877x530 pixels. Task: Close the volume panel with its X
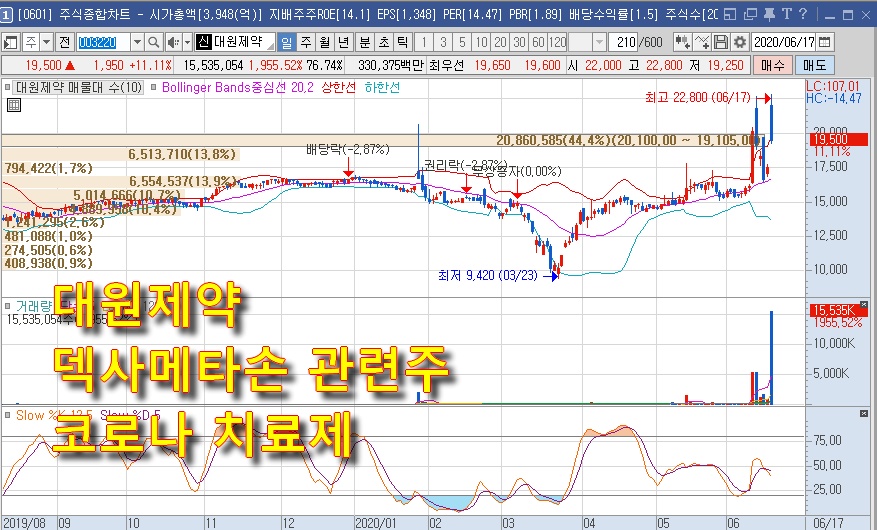coord(864,305)
